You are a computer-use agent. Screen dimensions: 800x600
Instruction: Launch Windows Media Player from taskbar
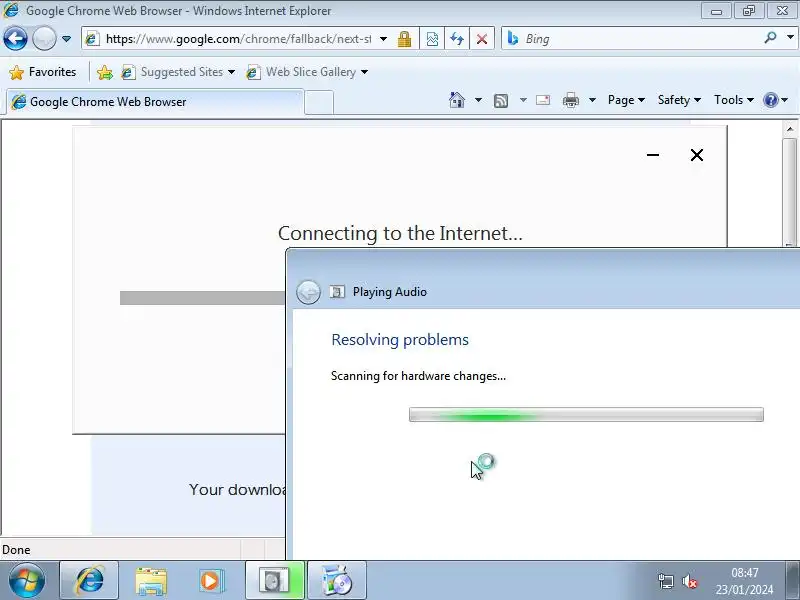click(210, 580)
